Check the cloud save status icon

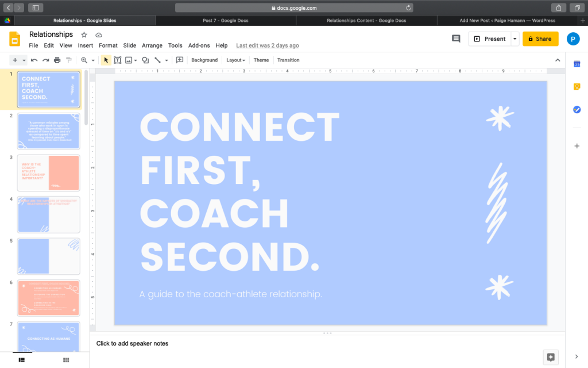click(x=99, y=35)
